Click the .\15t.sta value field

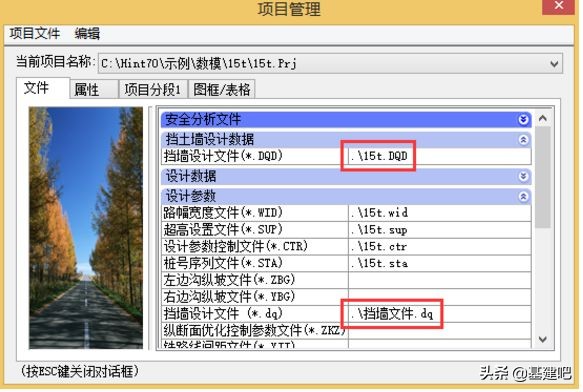[439, 263]
